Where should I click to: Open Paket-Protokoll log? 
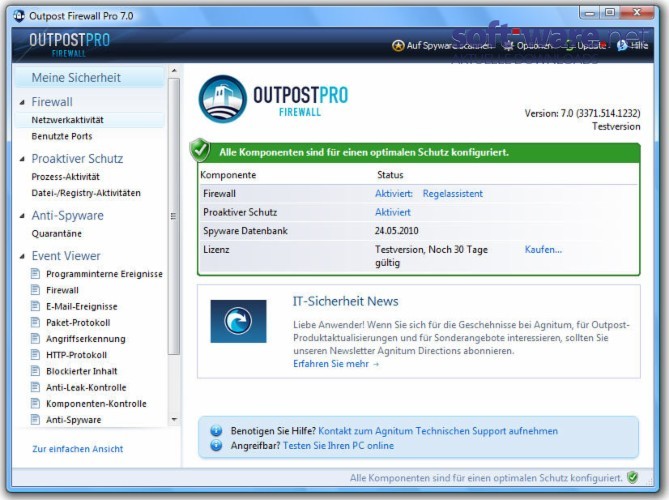point(78,323)
